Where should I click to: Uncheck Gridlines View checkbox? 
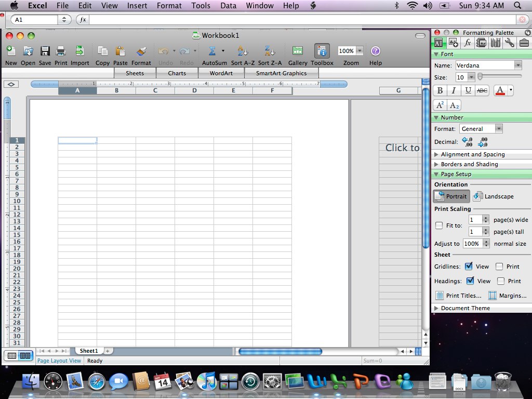(x=469, y=267)
